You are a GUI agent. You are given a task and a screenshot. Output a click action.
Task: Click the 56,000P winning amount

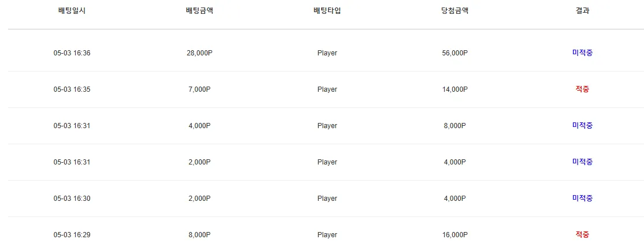pos(455,53)
